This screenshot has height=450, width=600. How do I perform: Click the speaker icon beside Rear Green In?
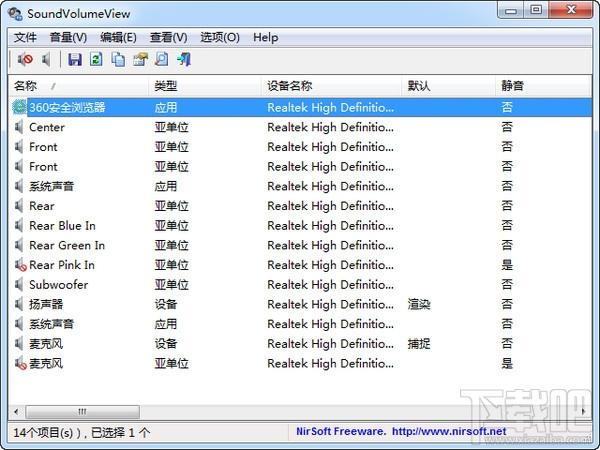point(19,245)
